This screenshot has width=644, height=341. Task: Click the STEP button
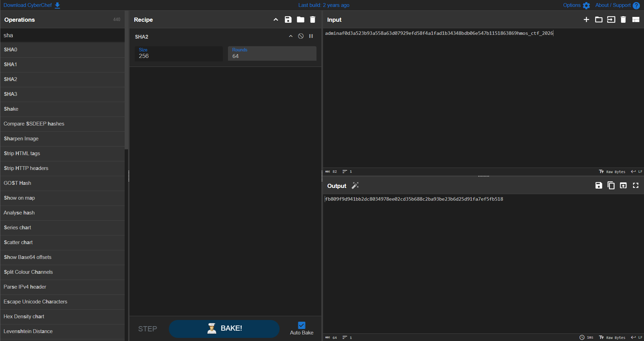[x=147, y=329]
